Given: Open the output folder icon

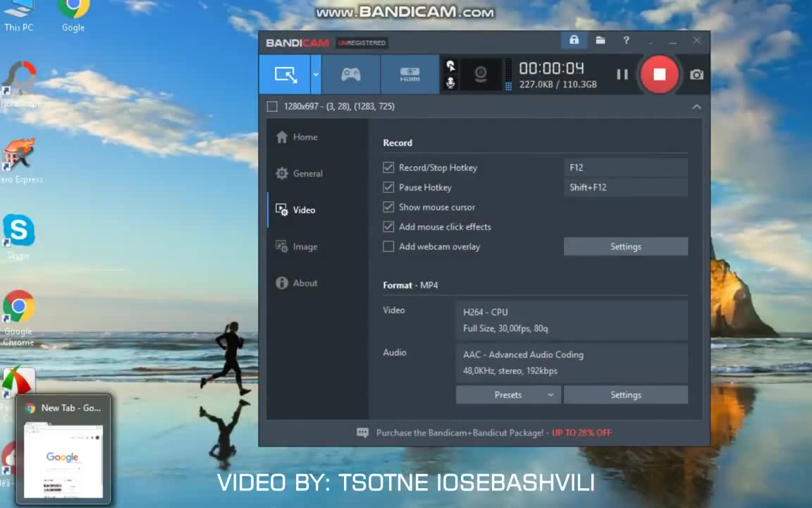Looking at the screenshot, I should tap(601, 40).
